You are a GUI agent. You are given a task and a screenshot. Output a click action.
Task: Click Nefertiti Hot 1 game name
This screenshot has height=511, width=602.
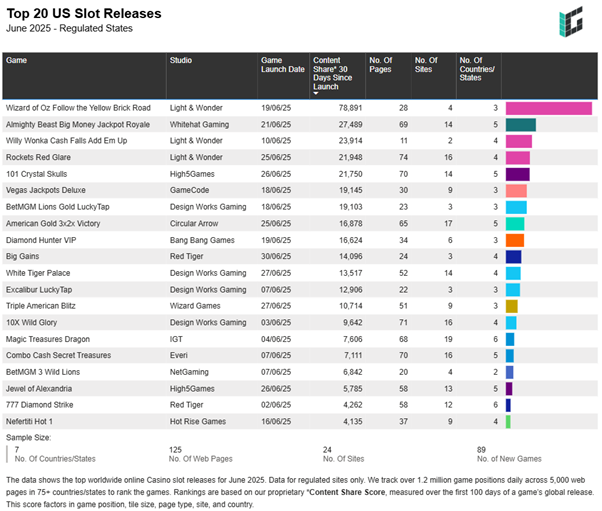pyautogui.click(x=36, y=421)
